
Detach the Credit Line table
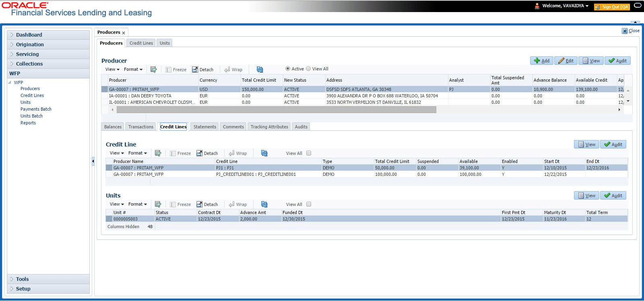(207, 153)
